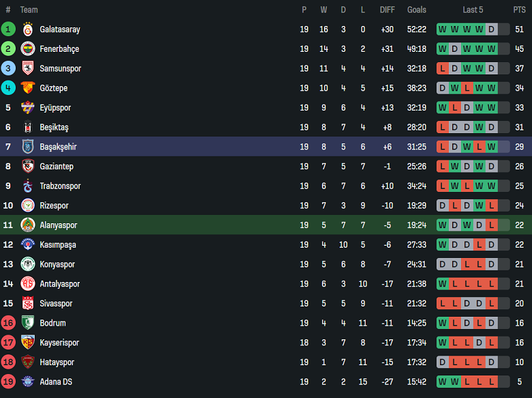
Task: Click the Fenerbahçe club logo
Action: tap(28, 49)
